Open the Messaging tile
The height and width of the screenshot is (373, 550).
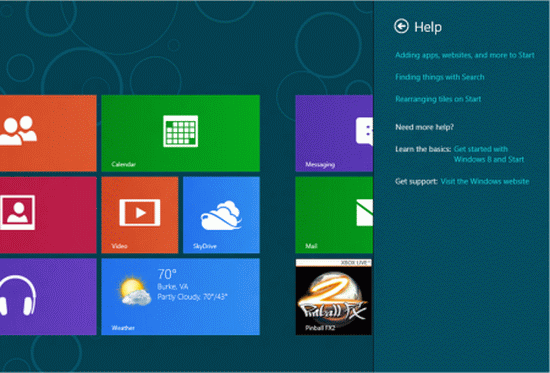tap(334, 133)
